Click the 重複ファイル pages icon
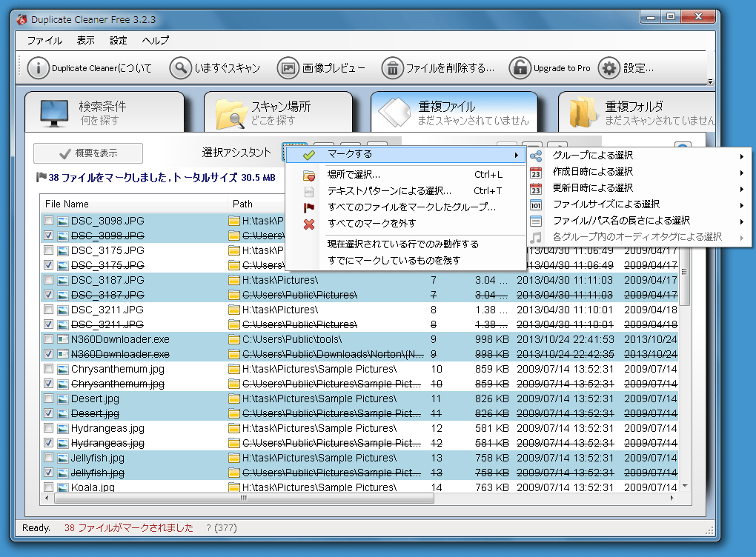Screen dimensions: 756x557 point(395,113)
